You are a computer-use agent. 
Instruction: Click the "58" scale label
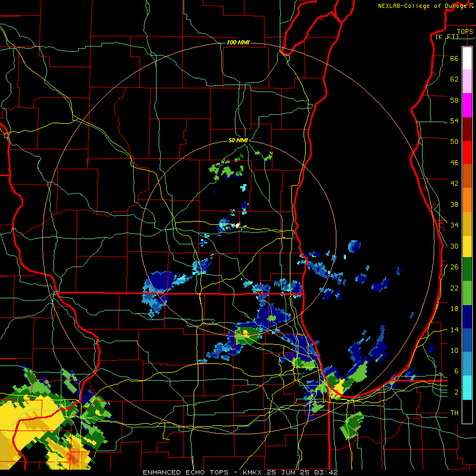[x=454, y=100]
